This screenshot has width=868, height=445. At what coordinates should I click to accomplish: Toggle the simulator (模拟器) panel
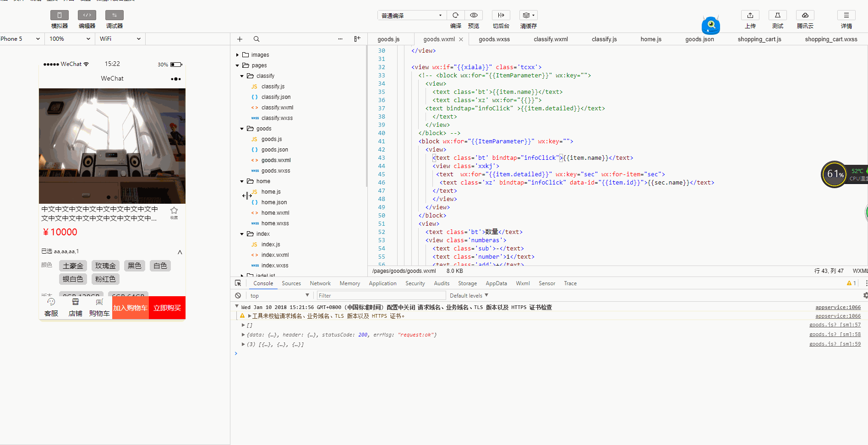60,16
